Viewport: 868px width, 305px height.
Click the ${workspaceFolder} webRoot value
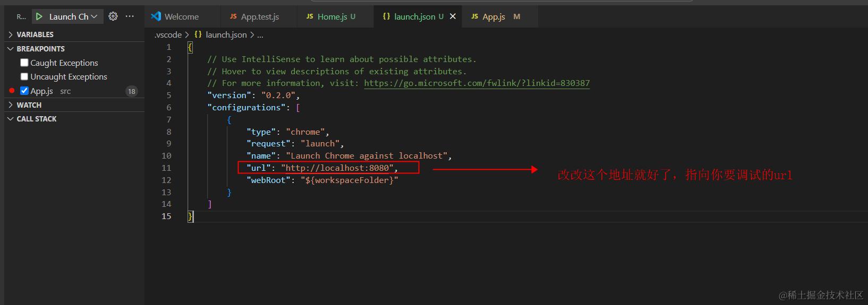[x=350, y=180]
